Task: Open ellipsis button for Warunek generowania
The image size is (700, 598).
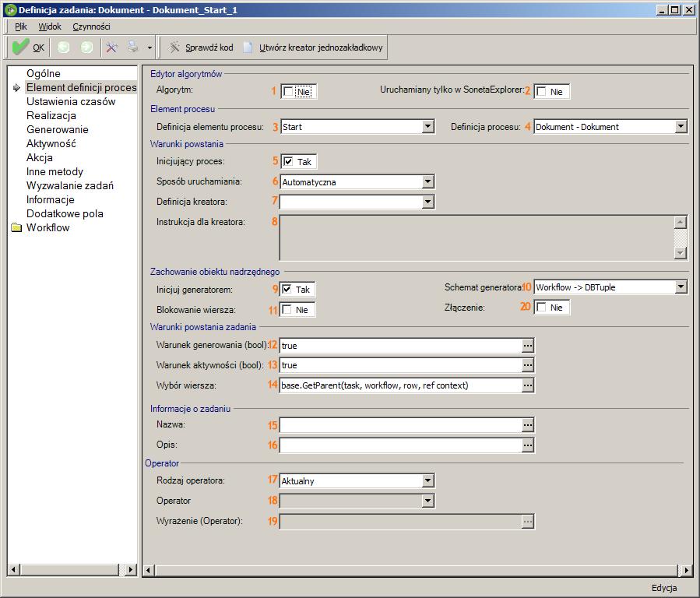Action: pyautogui.click(x=528, y=346)
